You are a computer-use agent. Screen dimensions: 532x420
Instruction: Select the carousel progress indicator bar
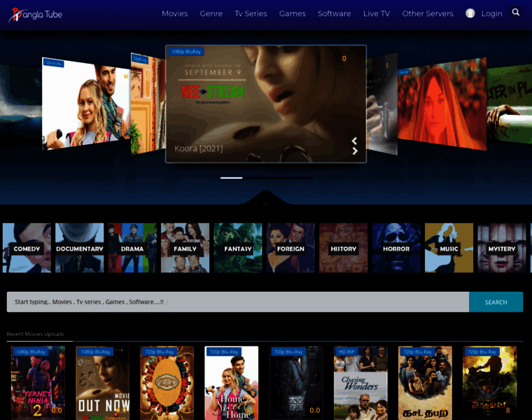[x=266, y=178]
